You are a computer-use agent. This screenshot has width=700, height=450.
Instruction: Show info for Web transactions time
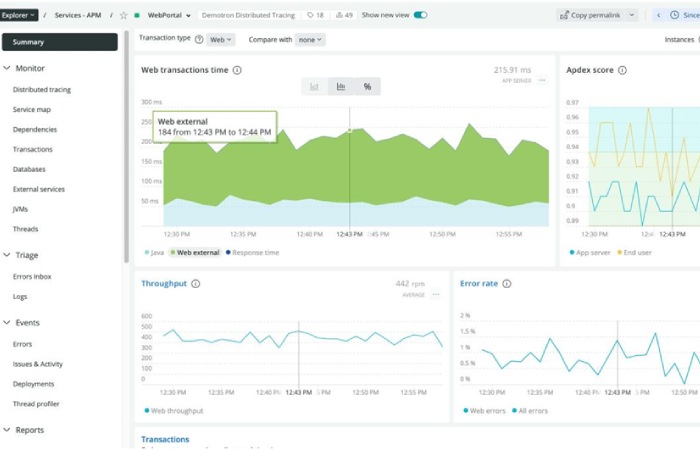point(237,70)
